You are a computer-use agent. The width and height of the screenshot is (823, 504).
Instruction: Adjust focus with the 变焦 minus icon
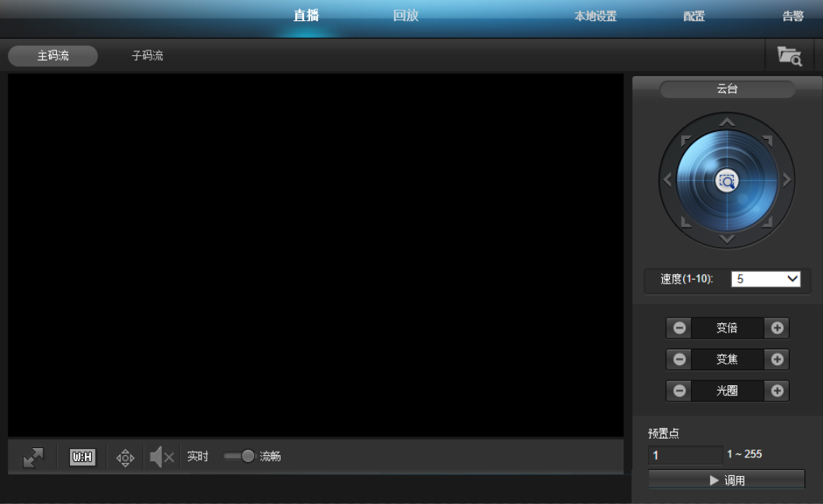tap(678, 359)
